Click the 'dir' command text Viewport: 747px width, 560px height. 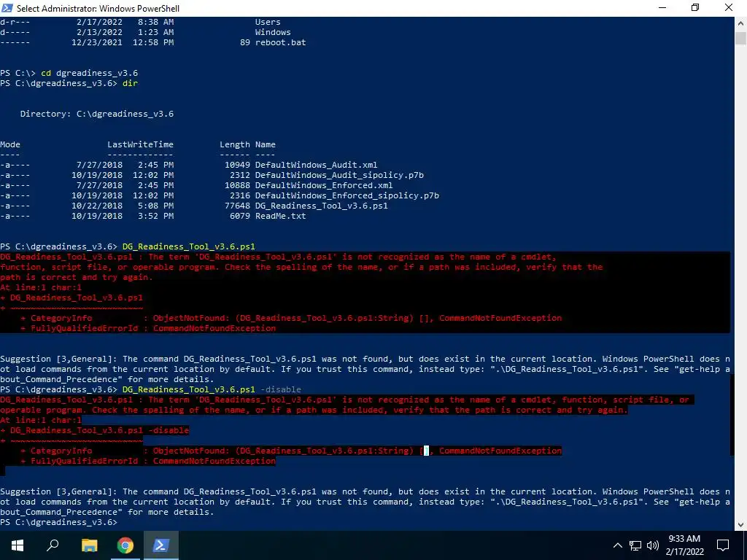[130, 83]
